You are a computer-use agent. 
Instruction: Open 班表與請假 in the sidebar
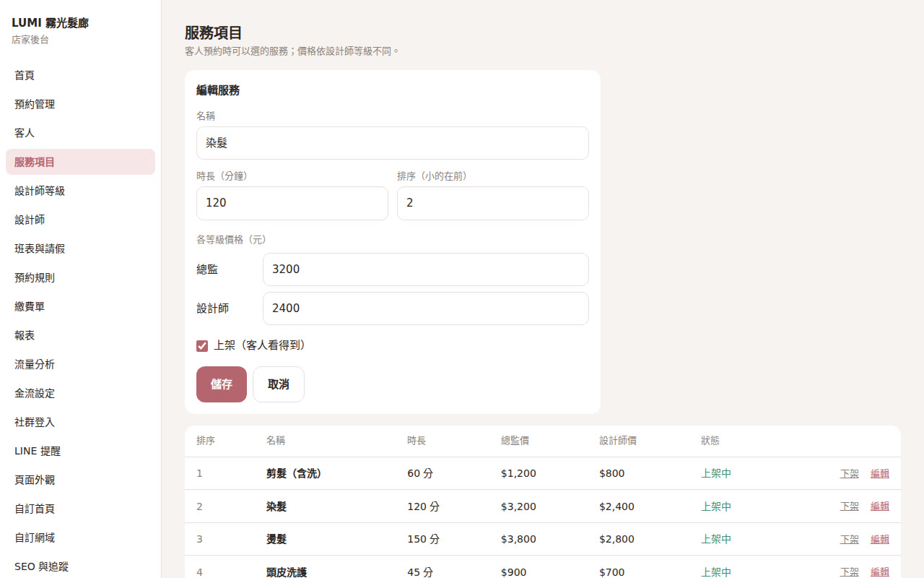click(80, 249)
